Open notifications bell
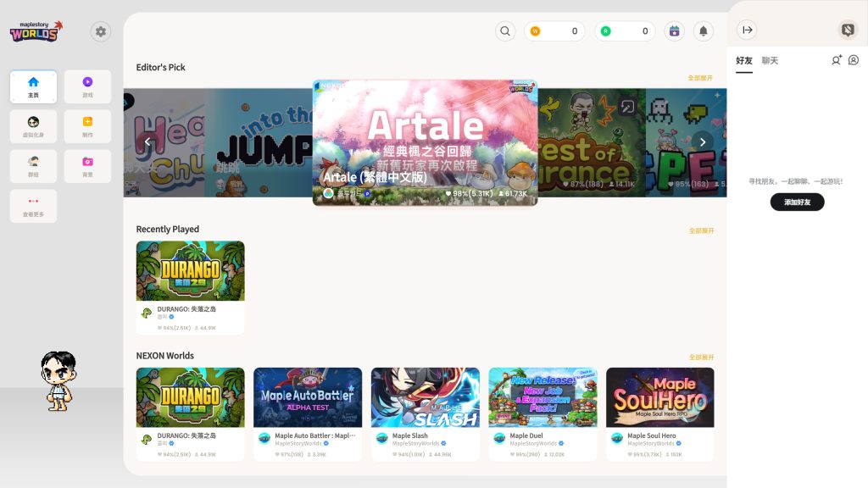Viewport: 868px width, 488px height. coord(703,31)
